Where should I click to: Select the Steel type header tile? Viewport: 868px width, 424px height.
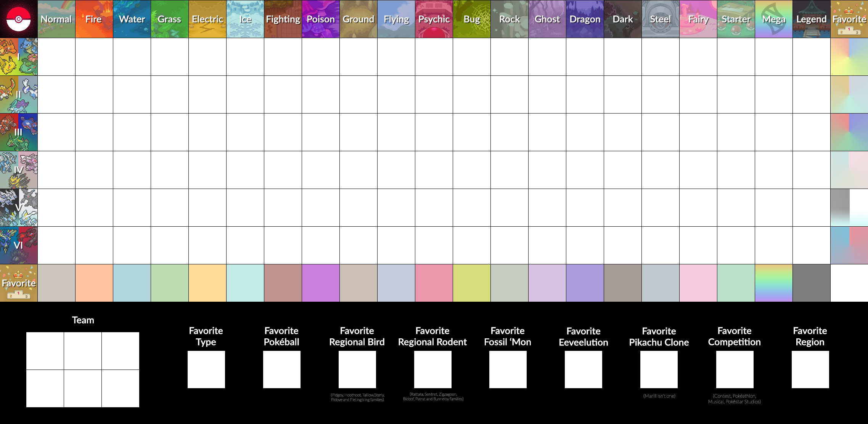pos(661,19)
